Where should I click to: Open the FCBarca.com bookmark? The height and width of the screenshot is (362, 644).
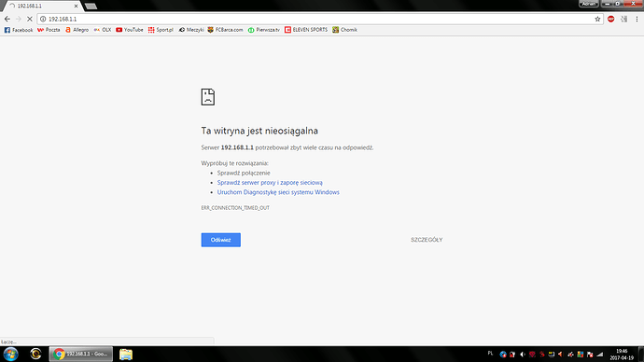pyautogui.click(x=225, y=30)
